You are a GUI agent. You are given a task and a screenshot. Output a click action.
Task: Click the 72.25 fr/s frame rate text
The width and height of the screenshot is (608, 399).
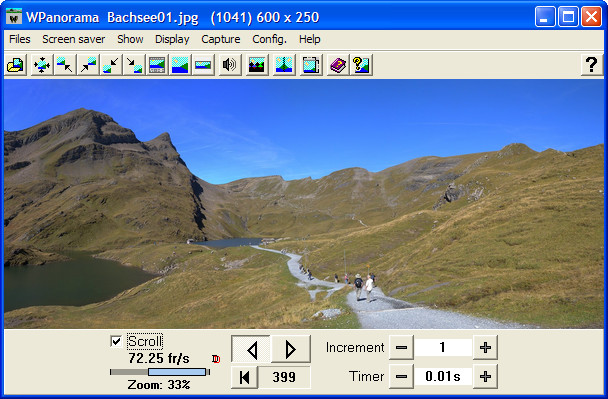(x=159, y=359)
